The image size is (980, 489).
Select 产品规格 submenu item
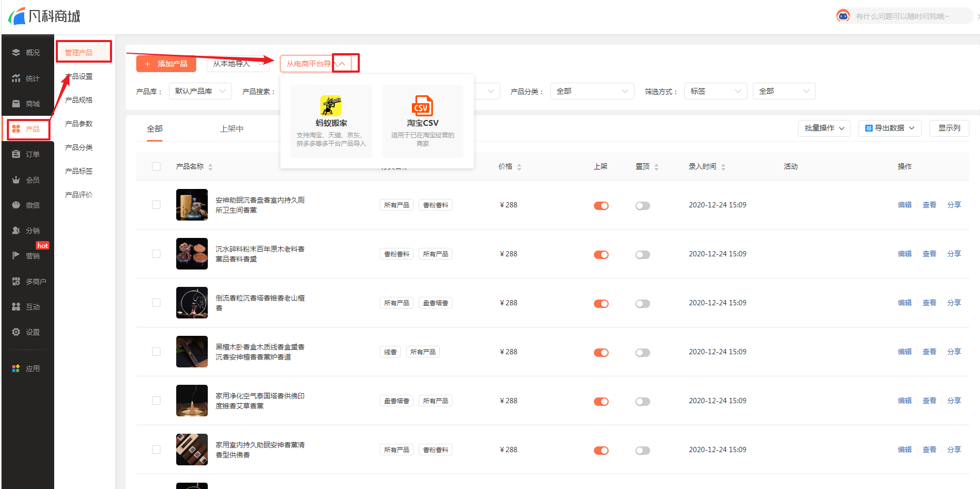79,100
